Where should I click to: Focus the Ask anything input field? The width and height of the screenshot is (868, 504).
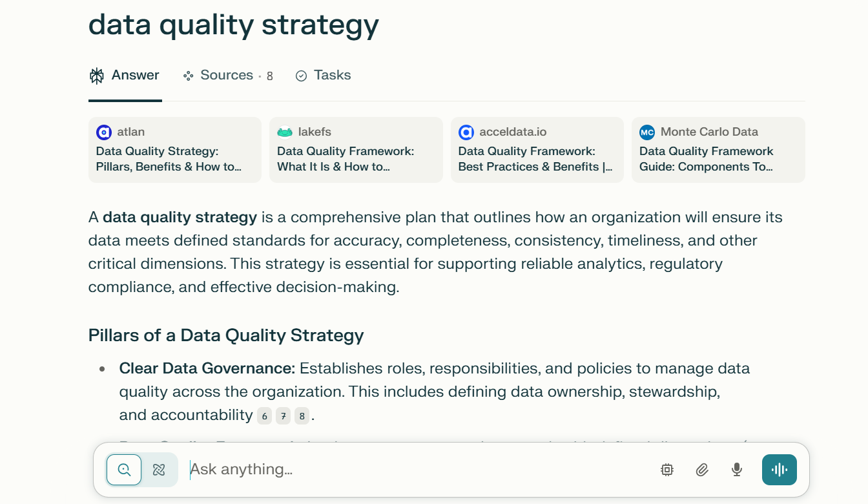click(x=413, y=470)
